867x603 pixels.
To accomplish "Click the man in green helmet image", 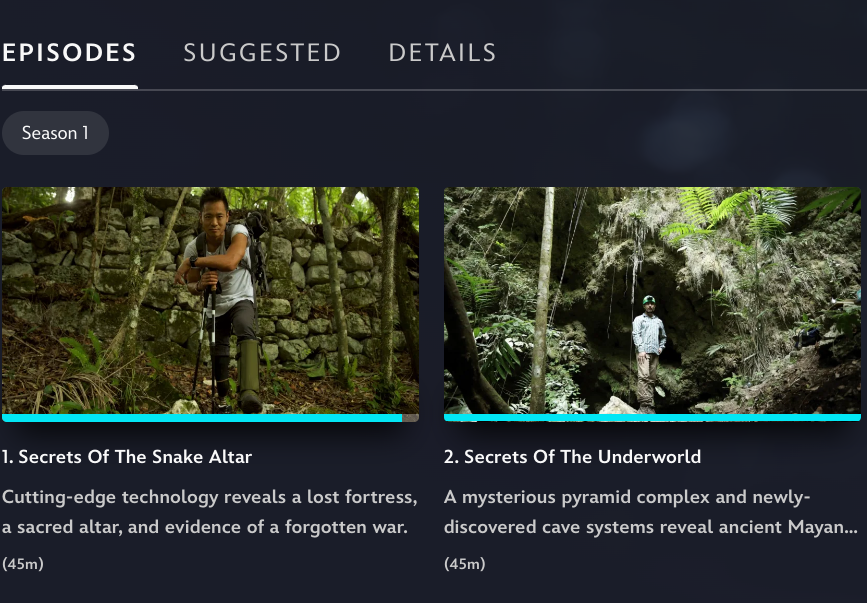I will pyautogui.click(x=649, y=354).
